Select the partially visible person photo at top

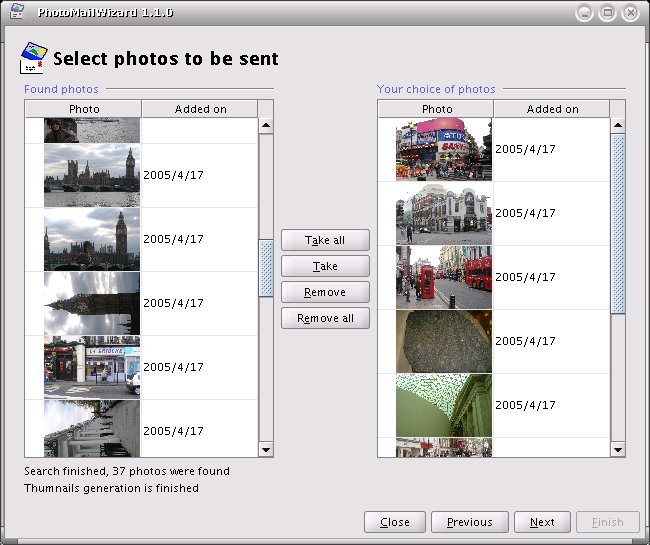coord(92,130)
